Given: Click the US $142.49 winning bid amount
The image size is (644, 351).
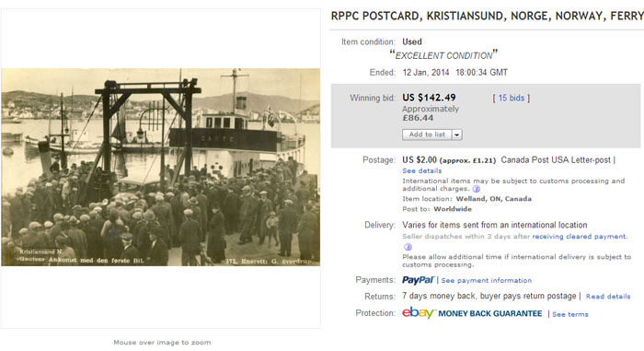Looking at the screenshot, I should click(429, 98).
